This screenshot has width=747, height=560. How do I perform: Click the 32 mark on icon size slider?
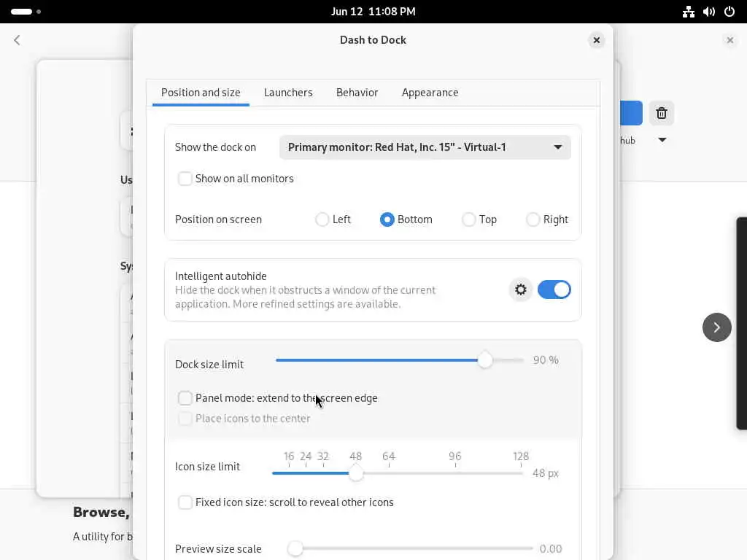(x=323, y=456)
